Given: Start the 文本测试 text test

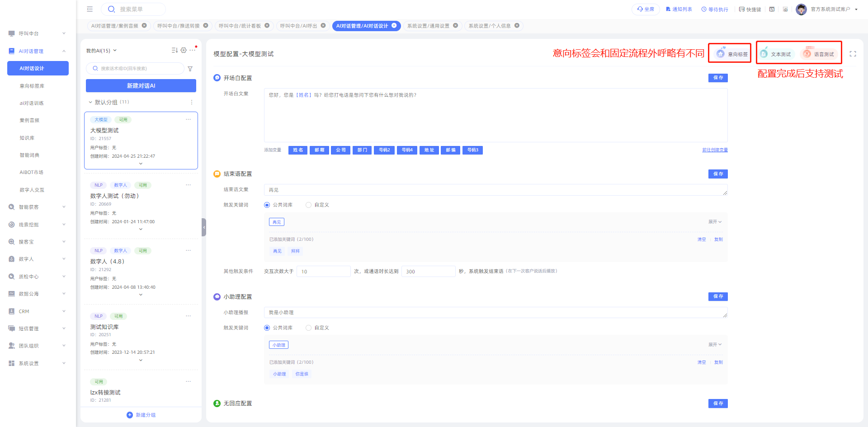Looking at the screenshot, I should tap(776, 54).
